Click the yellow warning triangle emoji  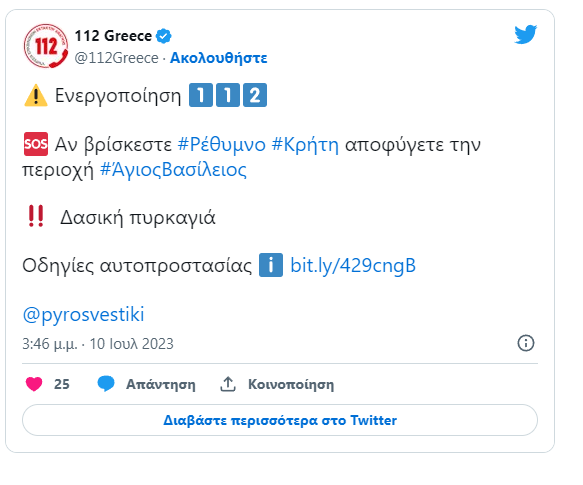tap(36, 96)
